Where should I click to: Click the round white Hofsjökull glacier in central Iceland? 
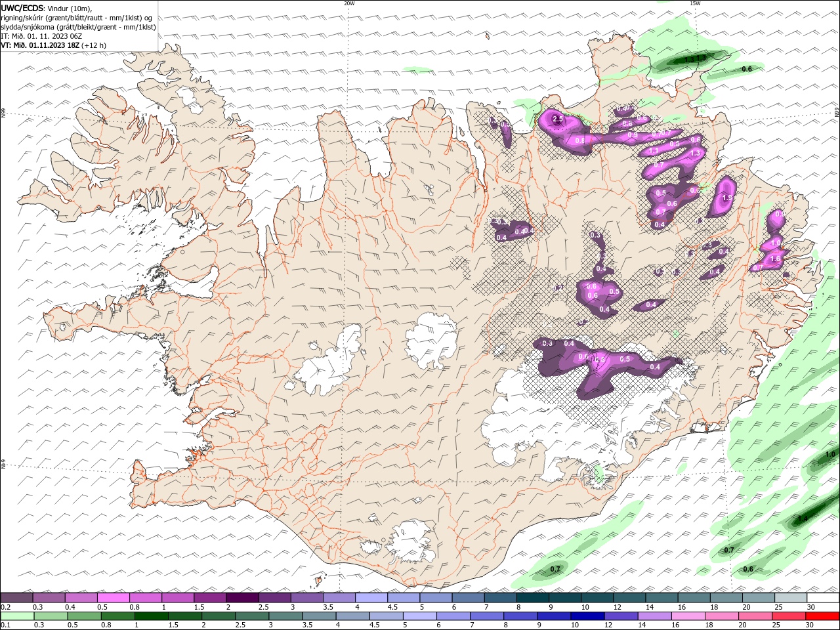(430, 341)
